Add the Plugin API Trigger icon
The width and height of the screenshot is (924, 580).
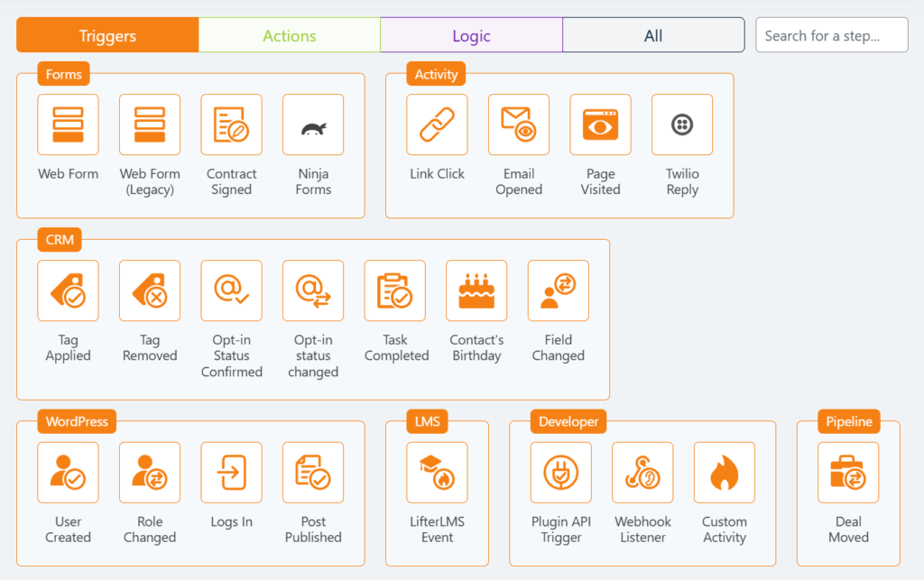pyautogui.click(x=560, y=473)
